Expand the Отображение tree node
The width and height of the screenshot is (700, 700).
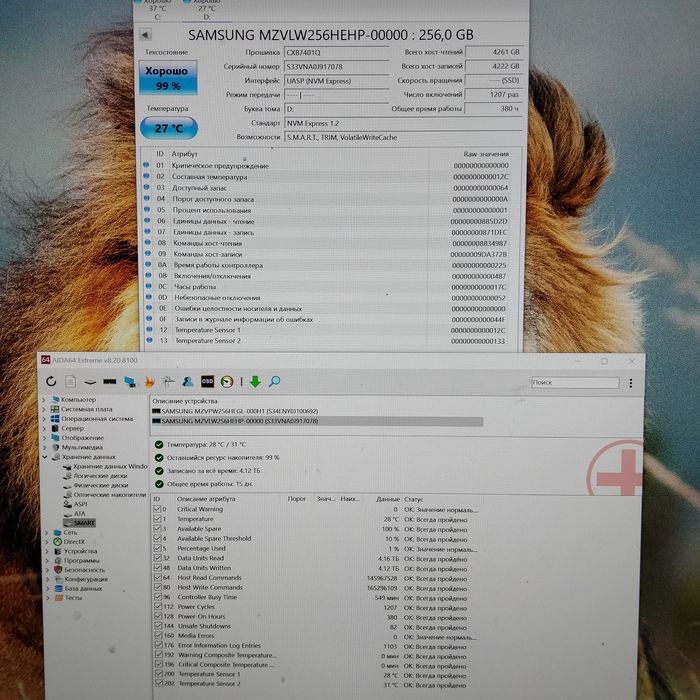point(44,438)
